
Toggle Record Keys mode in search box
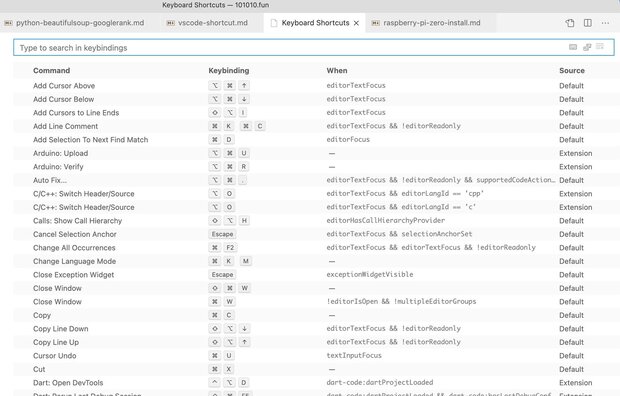573,47
